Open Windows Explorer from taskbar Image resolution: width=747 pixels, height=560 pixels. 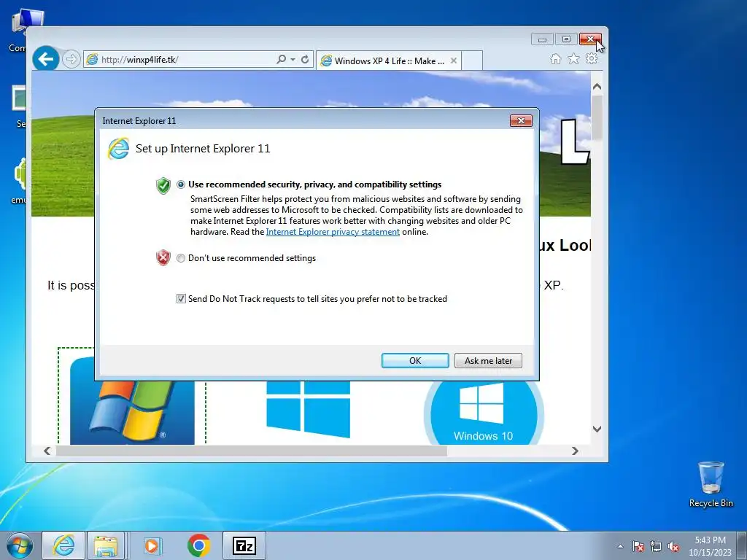(106, 545)
